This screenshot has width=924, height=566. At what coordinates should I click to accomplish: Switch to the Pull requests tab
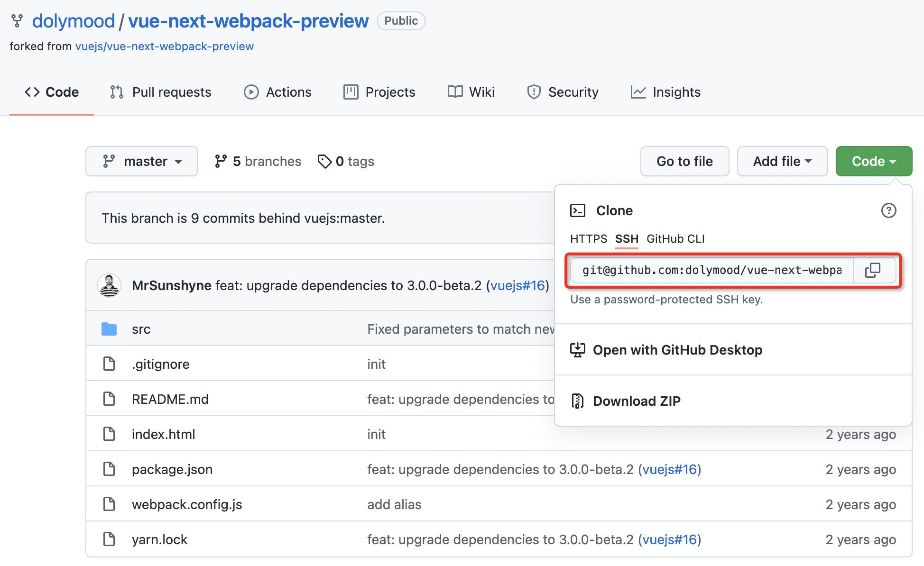160,92
